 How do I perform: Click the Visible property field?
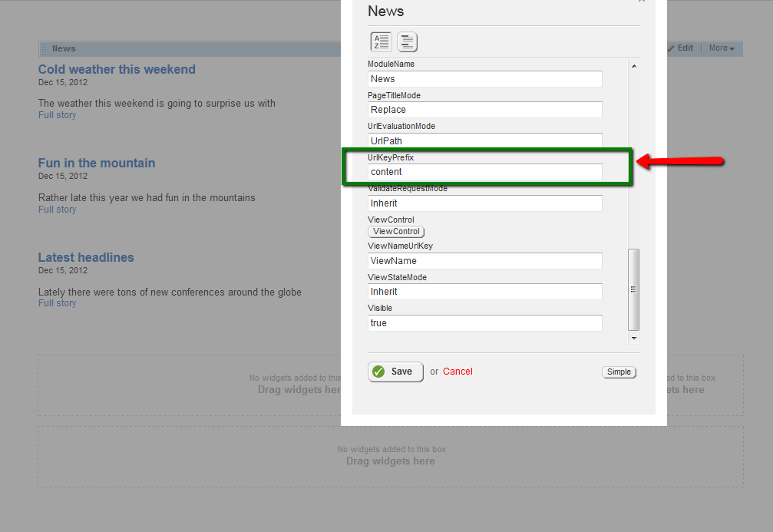[484, 323]
